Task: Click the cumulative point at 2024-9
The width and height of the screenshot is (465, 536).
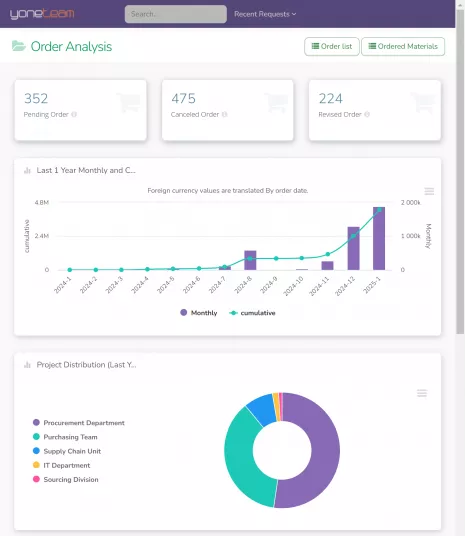Action: (276, 258)
